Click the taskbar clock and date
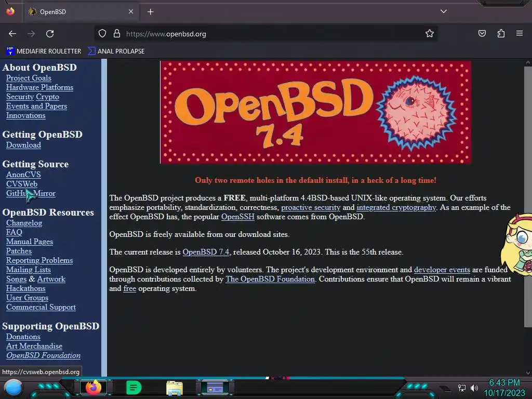532x399 pixels. pyautogui.click(x=504, y=388)
